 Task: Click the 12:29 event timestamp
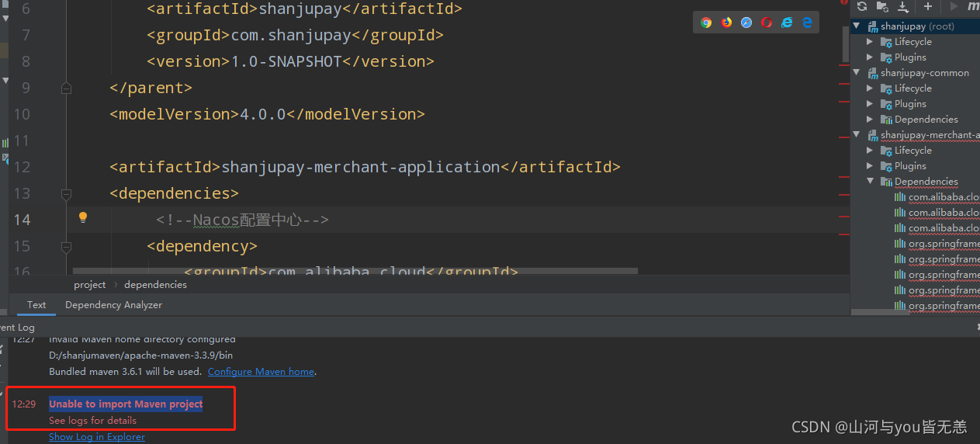pos(23,404)
